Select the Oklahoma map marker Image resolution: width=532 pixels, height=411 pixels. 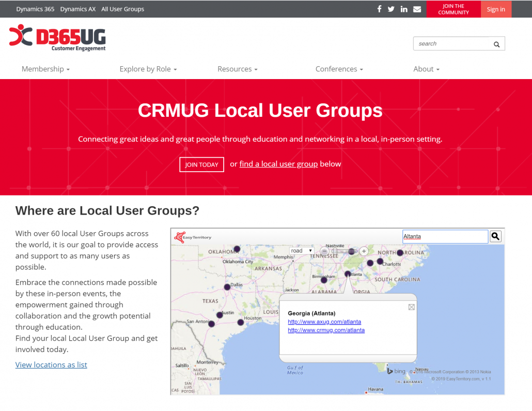tap(237, 249)
